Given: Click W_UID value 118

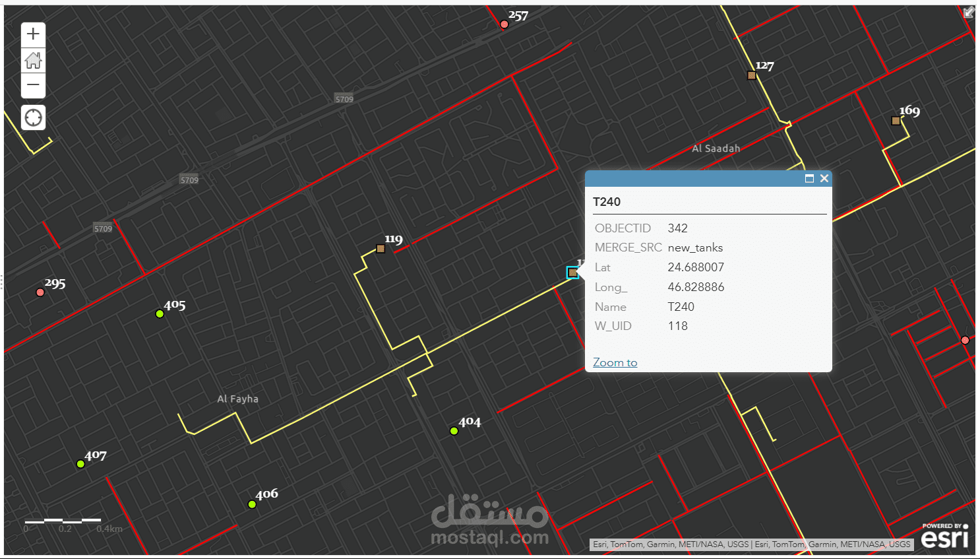Looking at the screenshot, I should pyautogui.click(x=677, y=326).
